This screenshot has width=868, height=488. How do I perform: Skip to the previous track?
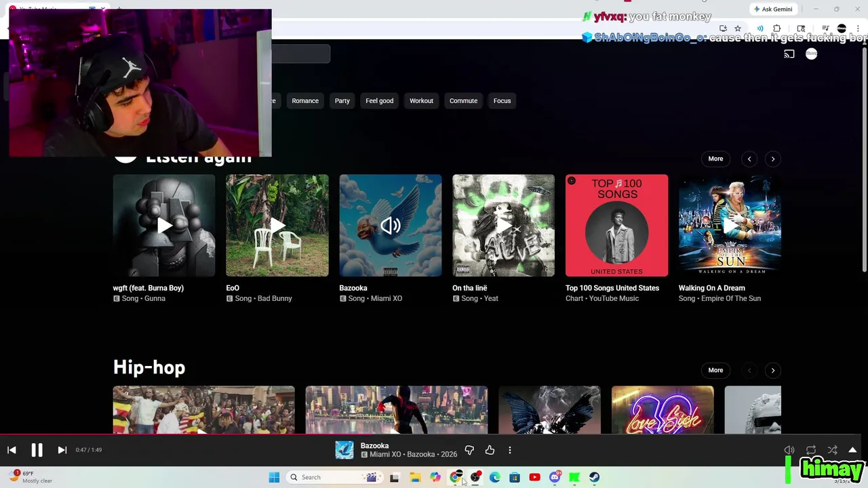pos(12,450)
